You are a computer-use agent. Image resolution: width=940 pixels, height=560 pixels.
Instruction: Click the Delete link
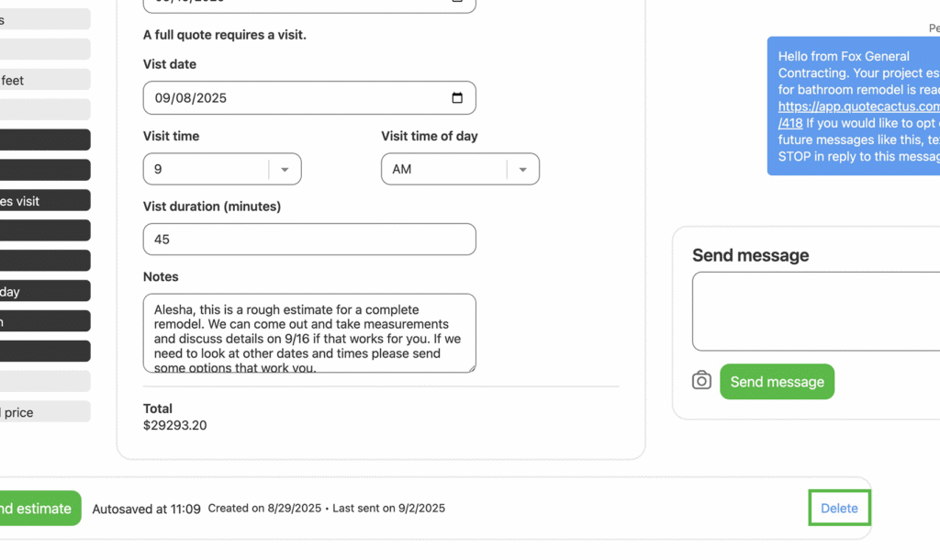[839, 509]
